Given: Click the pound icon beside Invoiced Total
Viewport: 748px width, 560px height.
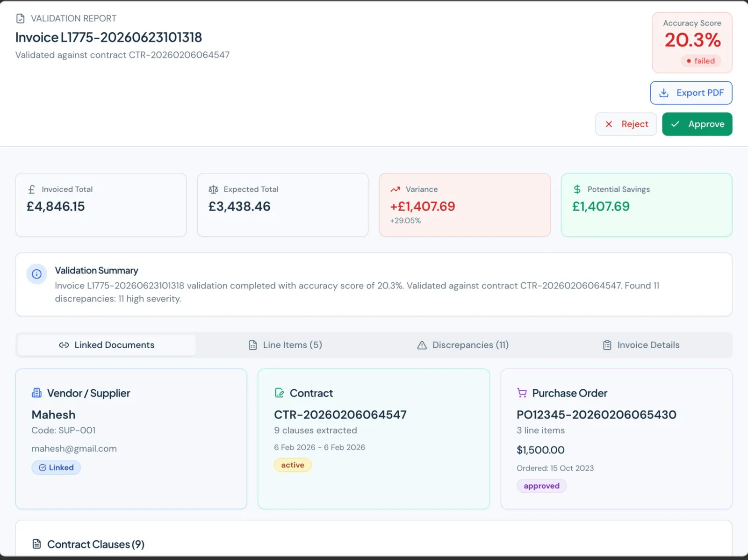Looking at the screenshot, I should pos(31,189).
